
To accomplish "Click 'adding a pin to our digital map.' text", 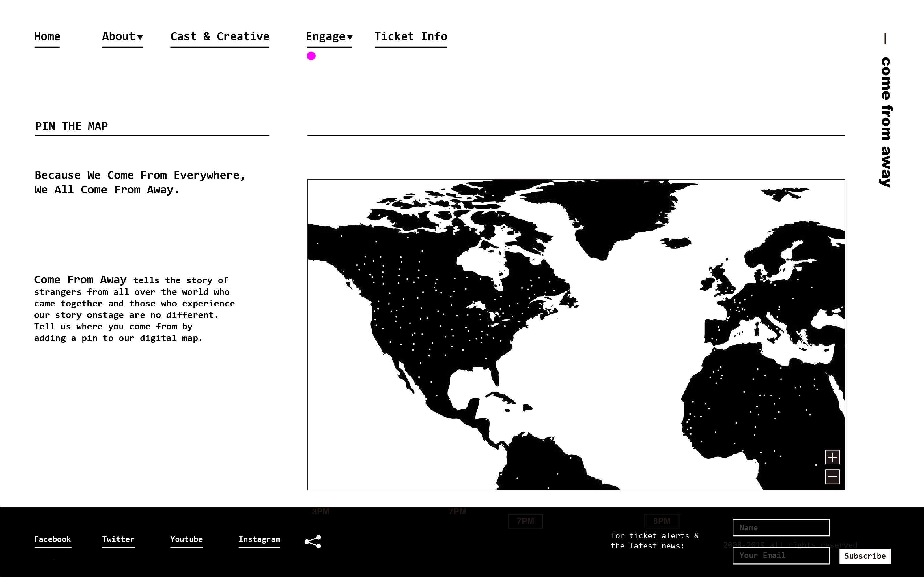I will click(x=118, y=338).
